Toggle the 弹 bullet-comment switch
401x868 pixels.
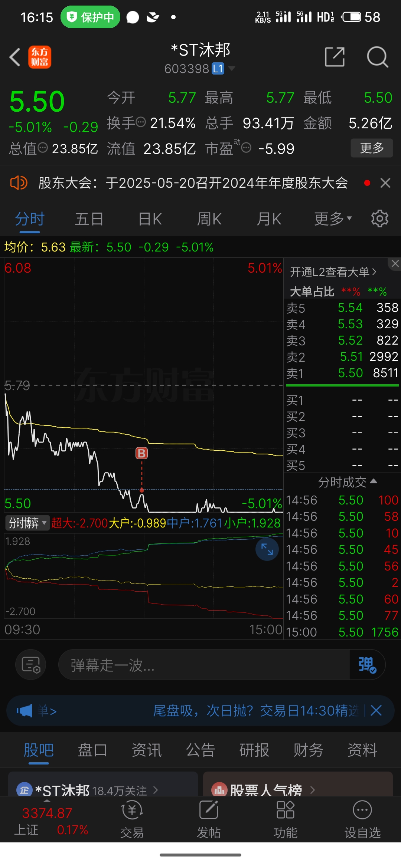(x=367, y=664)
